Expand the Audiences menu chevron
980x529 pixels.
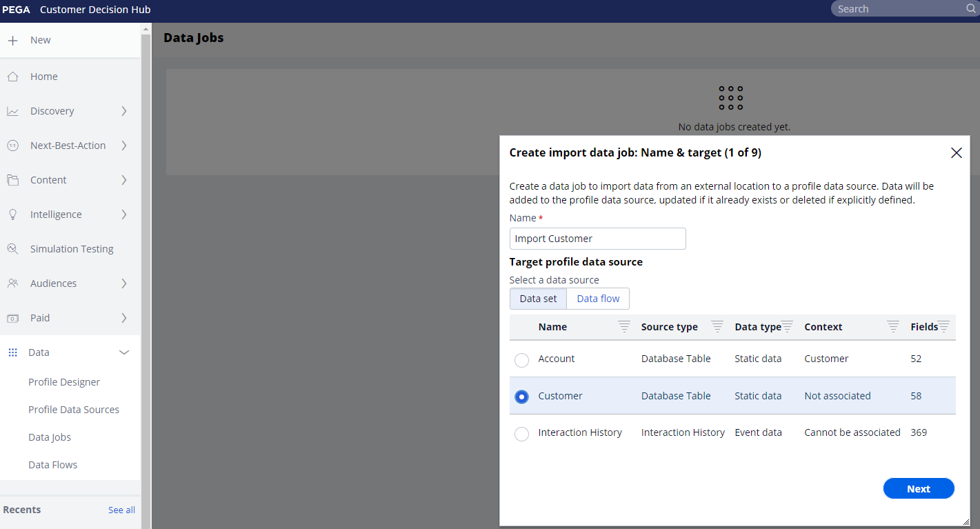tap(124, 283)
